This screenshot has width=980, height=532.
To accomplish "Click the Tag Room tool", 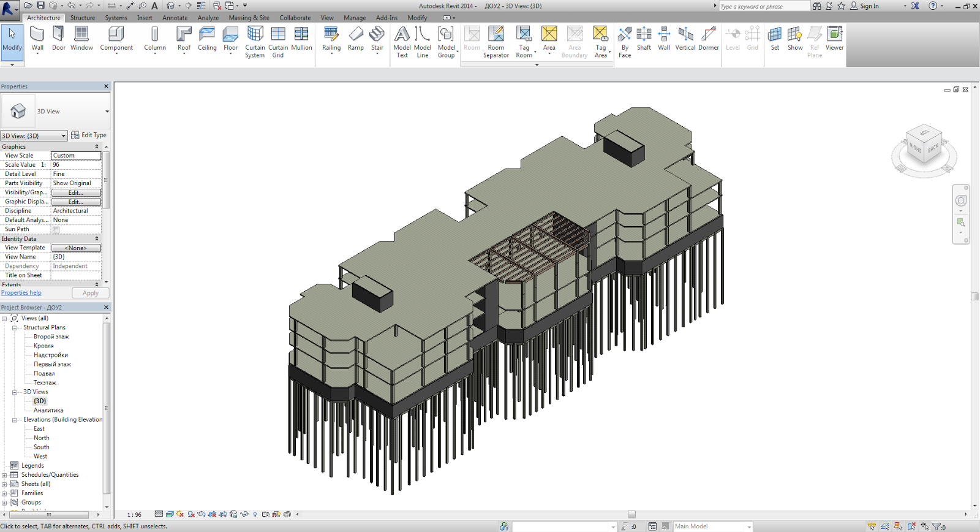I will [x=524, y=42].
